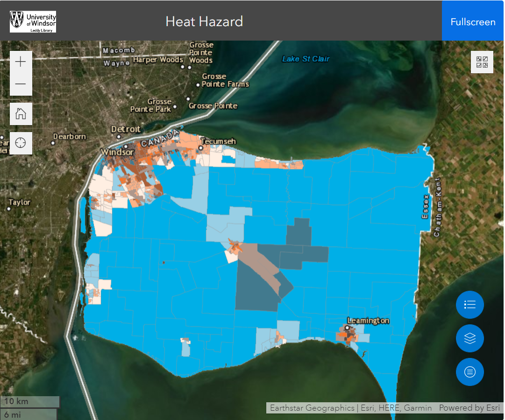Open the round details menu button
Viewport: 505px width, 420px height.
pyautogui.click(x=469, y=372)
